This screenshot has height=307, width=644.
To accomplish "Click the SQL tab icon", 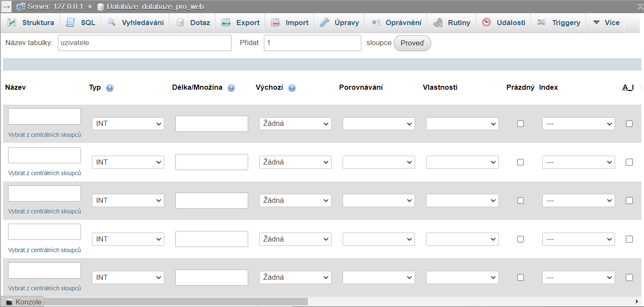I will pyautogui.click(x=71, y=23).
